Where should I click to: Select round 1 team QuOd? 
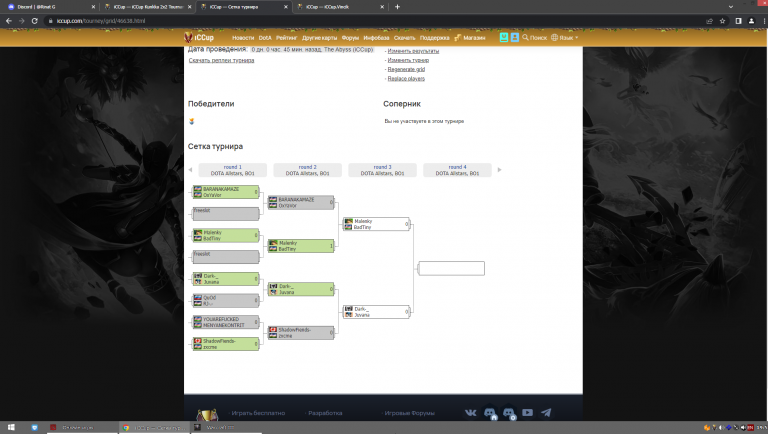(226, 300)
